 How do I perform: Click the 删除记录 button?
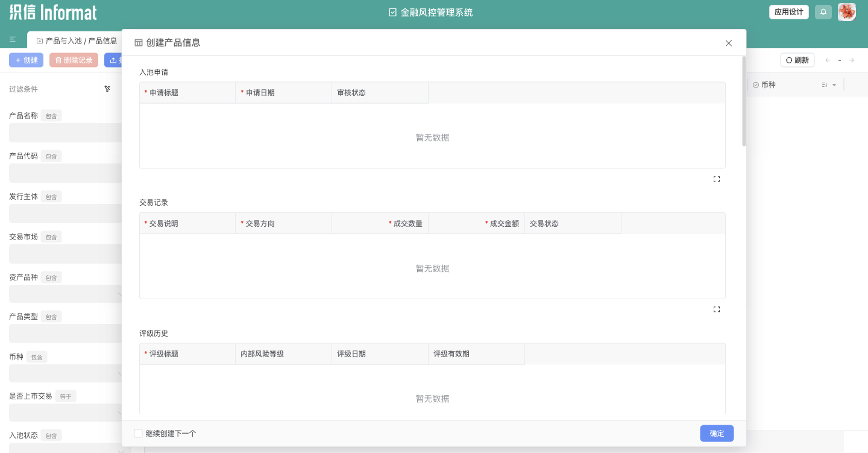pyautogui.click(x=74, y=60)
